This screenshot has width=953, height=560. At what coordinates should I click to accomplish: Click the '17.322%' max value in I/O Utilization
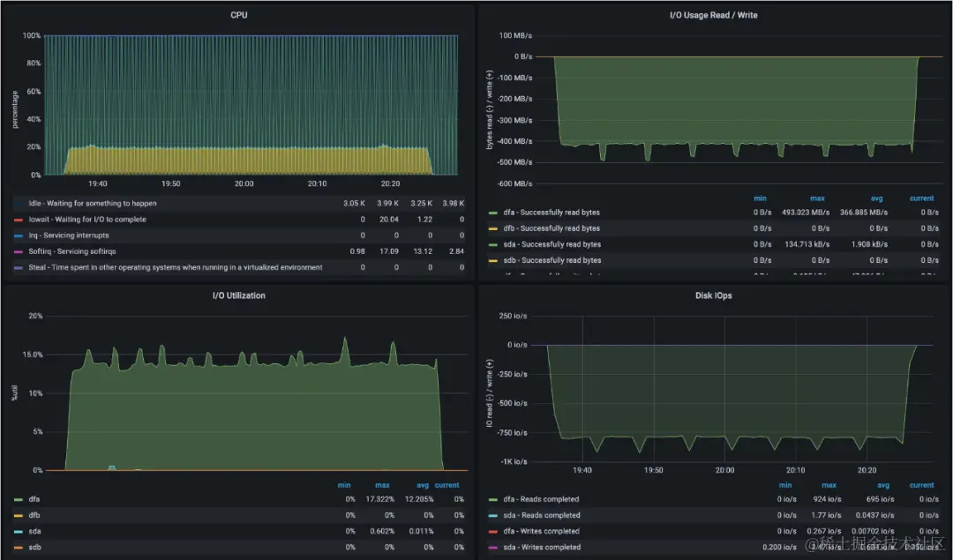(379, 499)
